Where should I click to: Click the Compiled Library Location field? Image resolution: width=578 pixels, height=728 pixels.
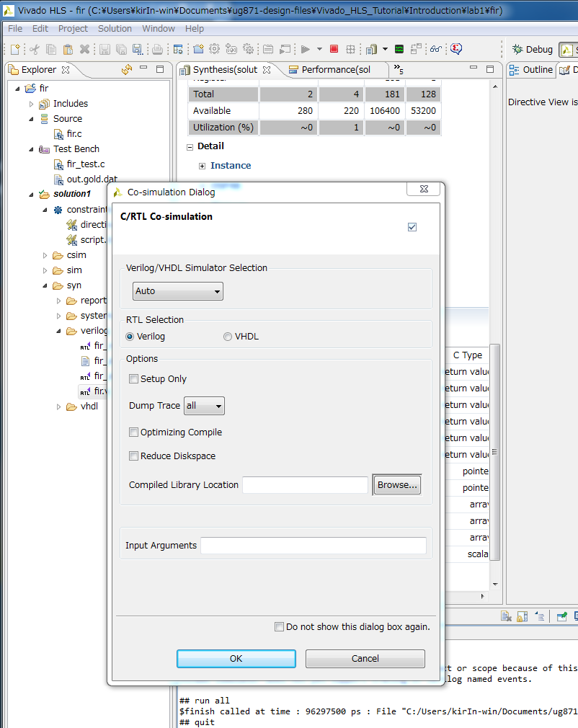point(305,484)
